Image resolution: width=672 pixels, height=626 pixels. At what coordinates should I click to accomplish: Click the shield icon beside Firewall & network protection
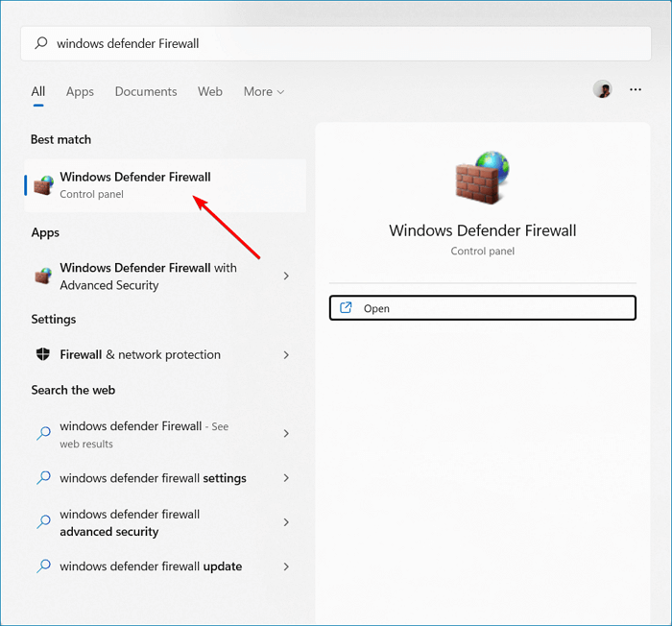[x=43, y=354]
